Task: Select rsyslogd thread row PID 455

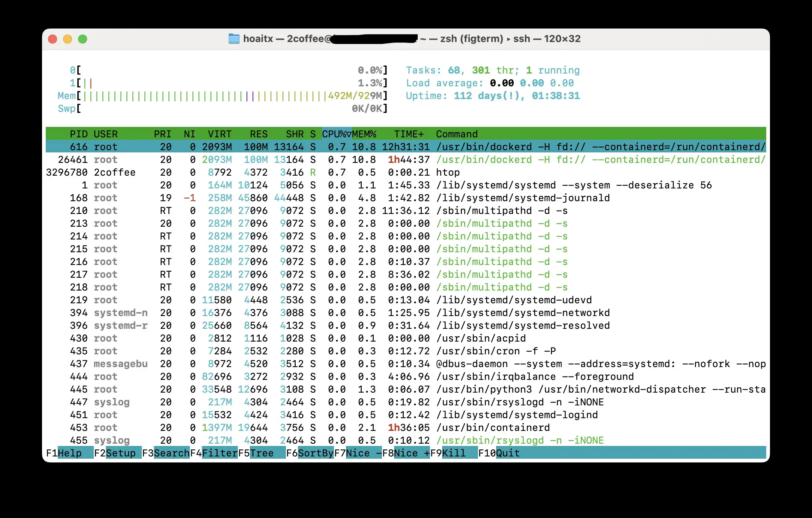Action: [406, 440]
